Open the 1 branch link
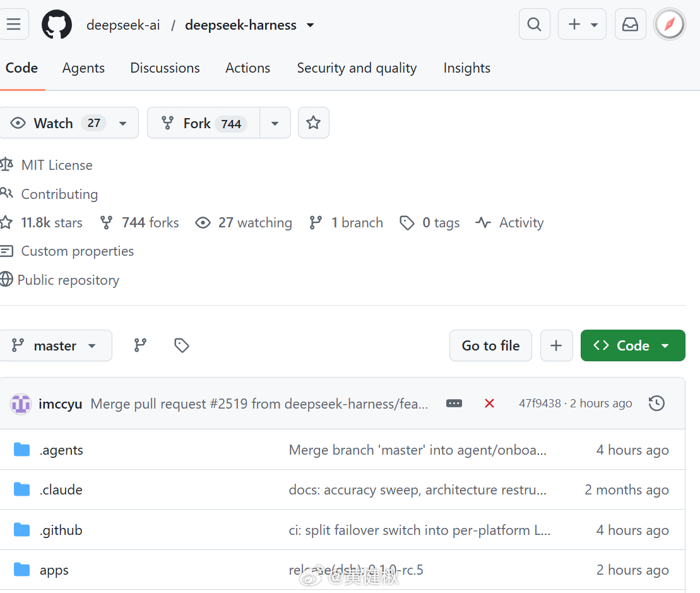The width and height of the screenshot is (700, 593). tap(357, 222)
